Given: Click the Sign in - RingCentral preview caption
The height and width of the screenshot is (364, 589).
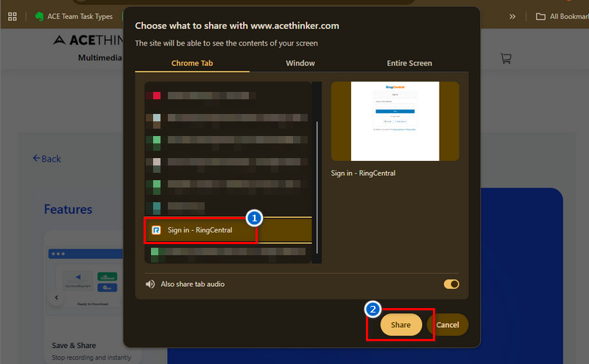Looking at the screenshot, I should click(363, 173).
